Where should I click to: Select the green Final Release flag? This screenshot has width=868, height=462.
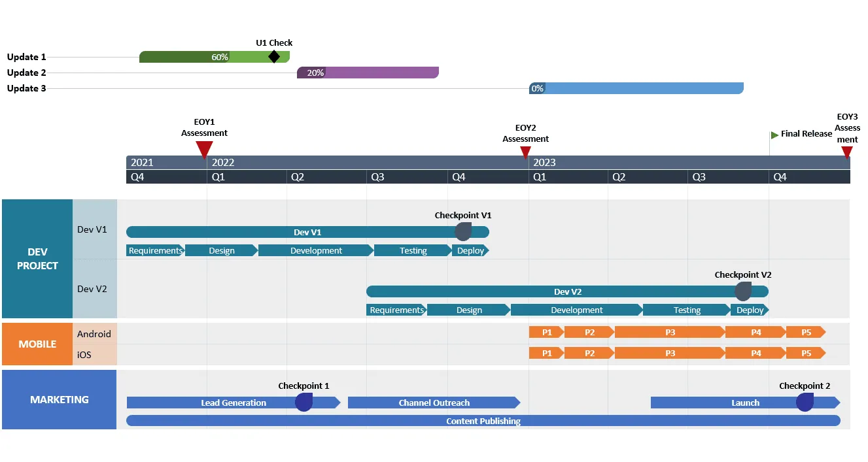pyautogui.click(x=775, y=134)
